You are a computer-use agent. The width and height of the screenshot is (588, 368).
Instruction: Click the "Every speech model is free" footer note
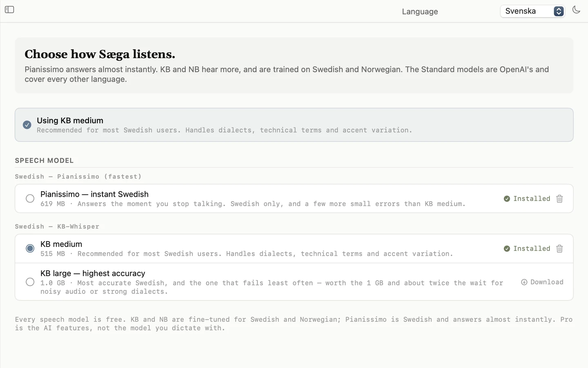click(294, 324)
